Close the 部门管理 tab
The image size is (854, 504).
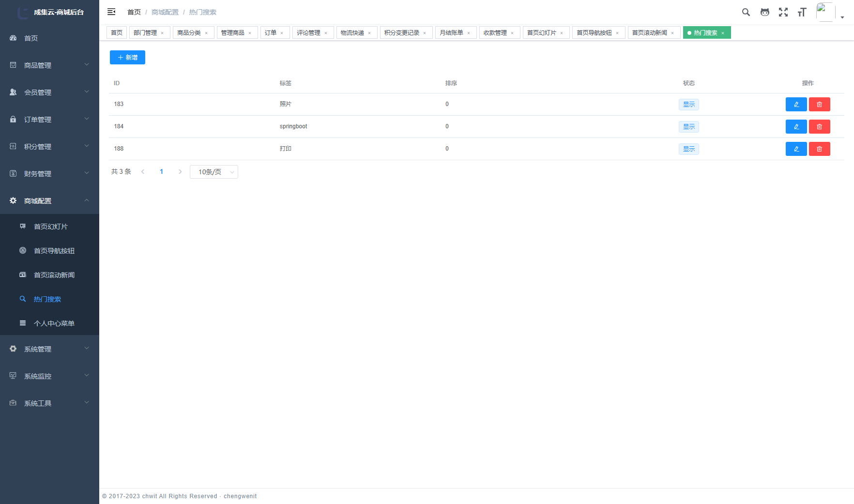(162, 33)
